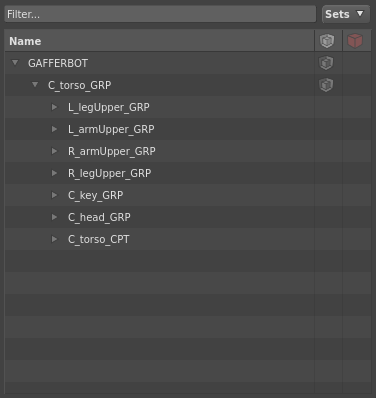
Task: Expand the R_legUpper_GRP node
Action: pos(54,173)
